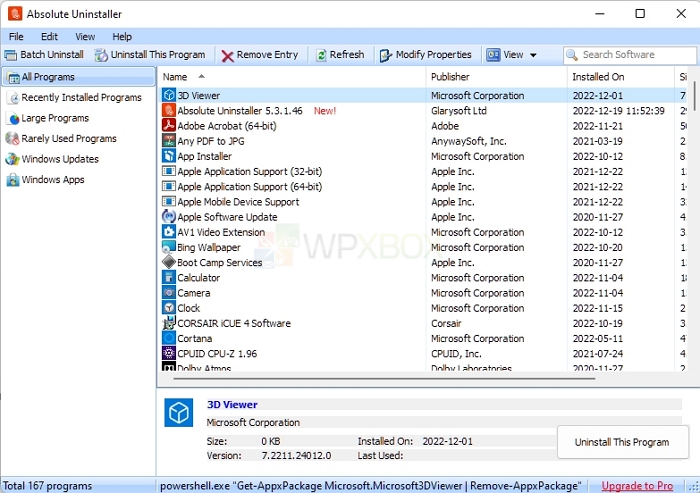Click the Batch Uninstall label

[52, 54]
